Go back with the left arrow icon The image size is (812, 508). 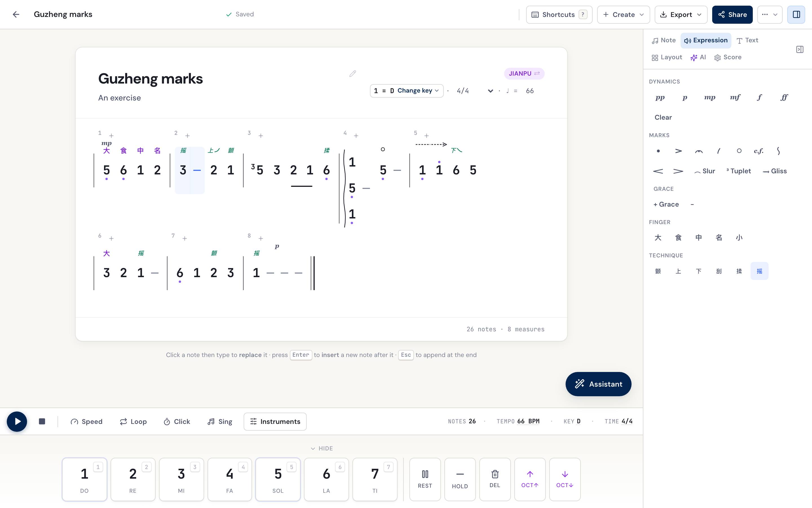pyautogui.click(x=16, y=14)
